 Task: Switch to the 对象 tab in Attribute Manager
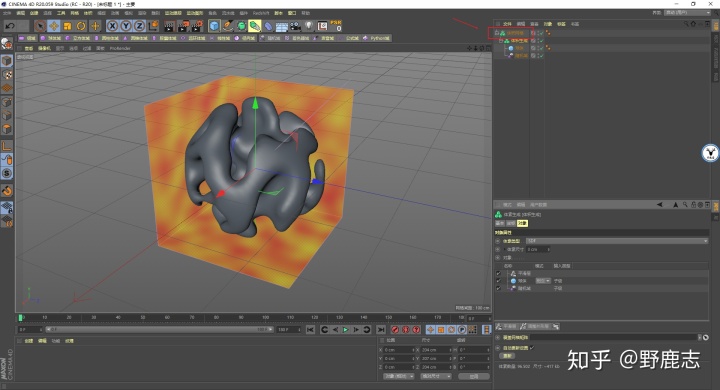click(522, 223)
